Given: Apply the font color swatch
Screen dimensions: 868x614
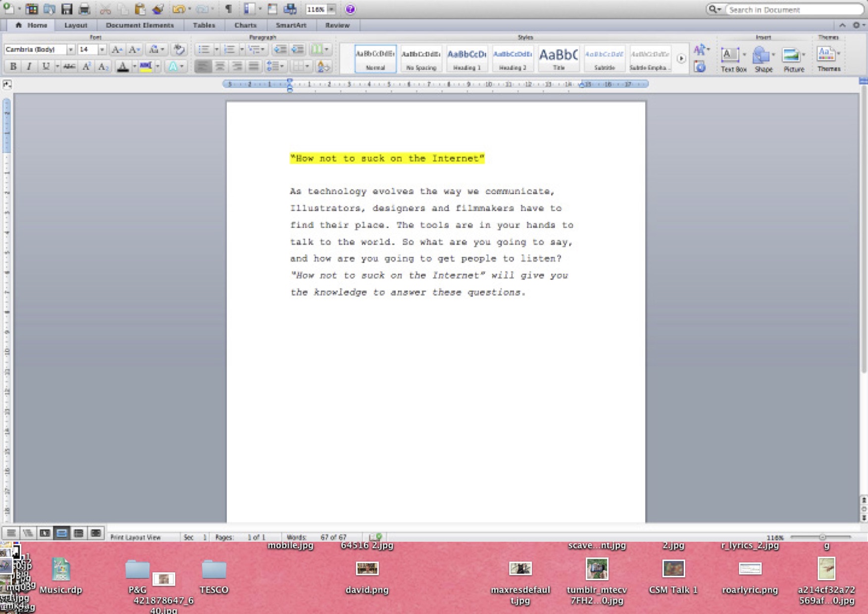Looking at the screenshot, I should [x=123, y=66].
